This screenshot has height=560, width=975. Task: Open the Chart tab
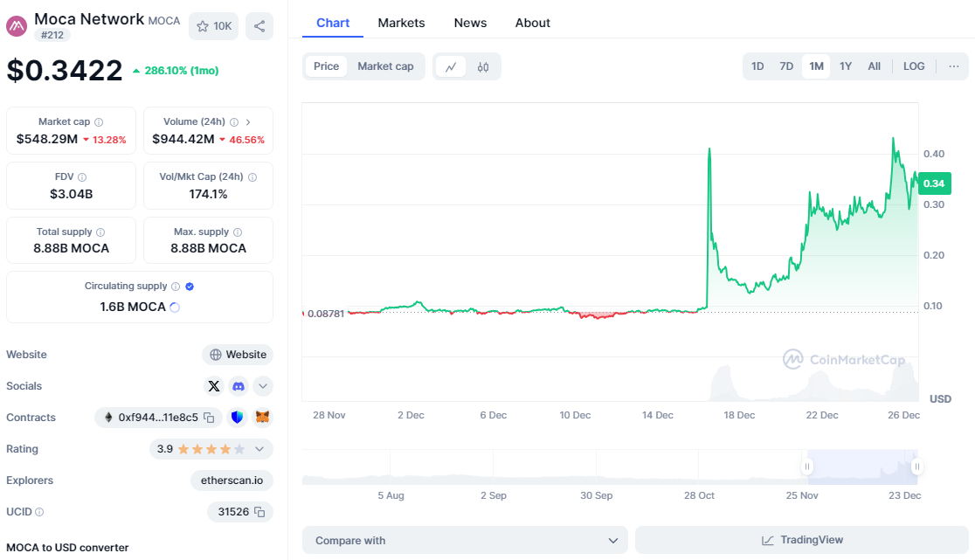click(x=333, y=23)
